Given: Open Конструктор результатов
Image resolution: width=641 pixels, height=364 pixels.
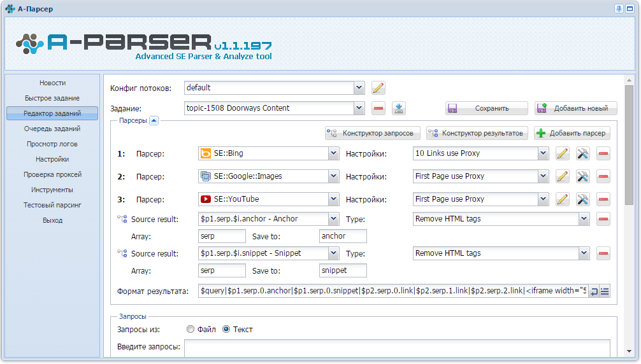Looking at the screenshot, I should tap(477, 133).
